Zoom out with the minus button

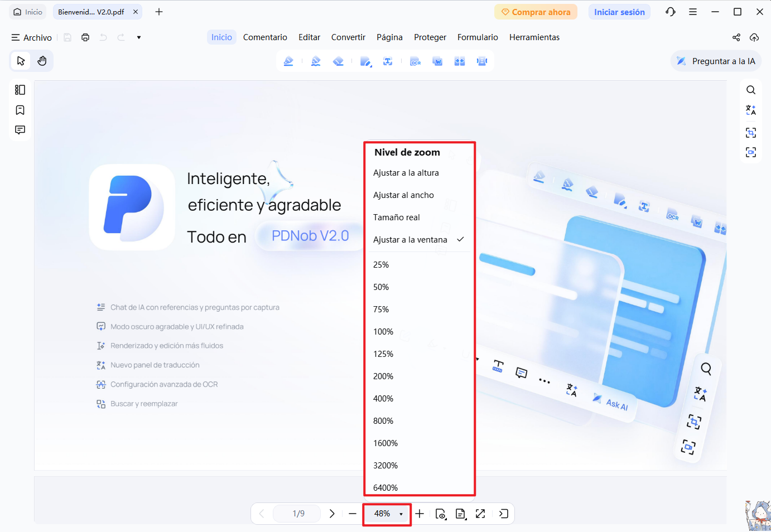353,514
